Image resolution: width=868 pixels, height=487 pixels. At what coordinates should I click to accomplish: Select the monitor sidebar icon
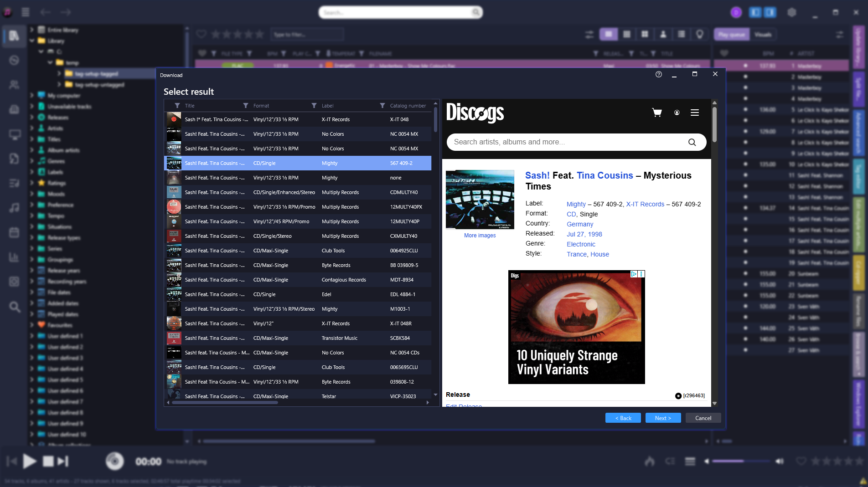(14, 134)
